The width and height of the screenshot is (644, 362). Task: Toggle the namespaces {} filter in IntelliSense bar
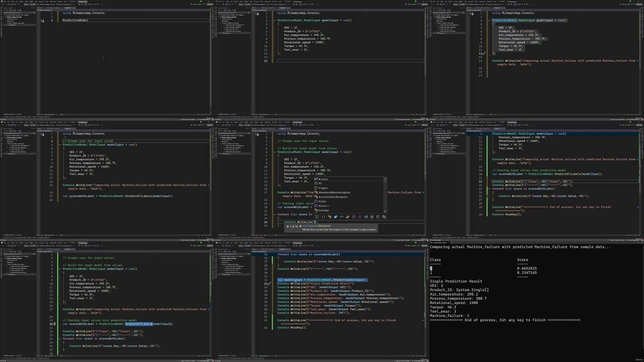(323, 217)
